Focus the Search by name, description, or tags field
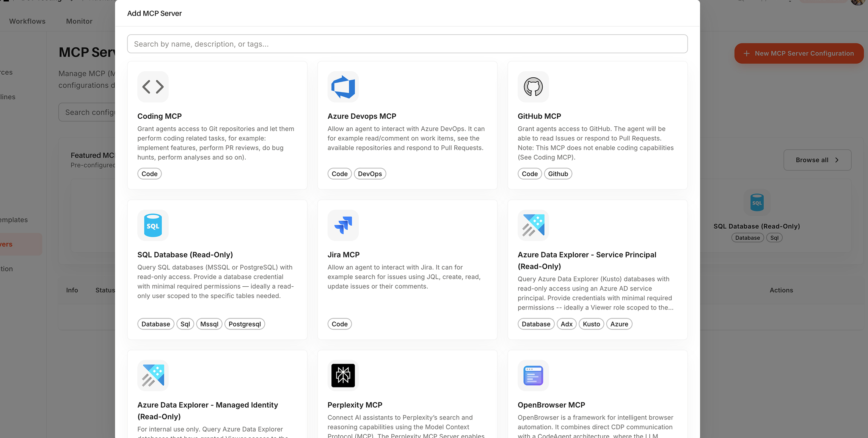The image size is (868, 438). pos(407,44)
